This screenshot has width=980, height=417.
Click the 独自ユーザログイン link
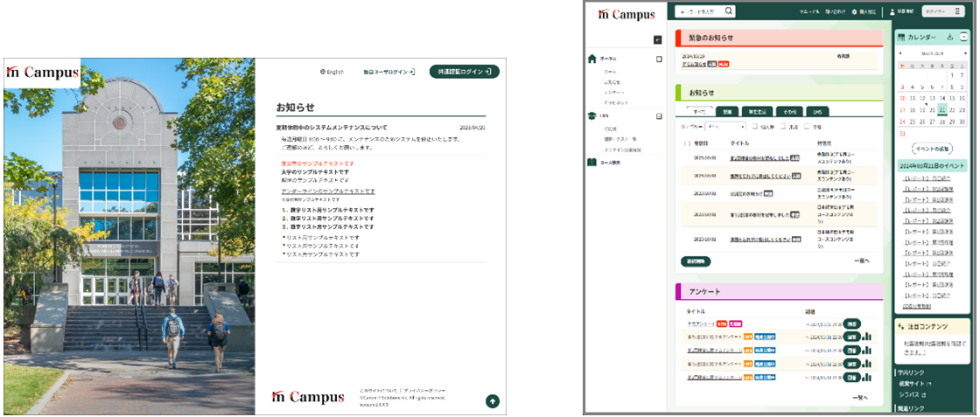coord(388,72)
